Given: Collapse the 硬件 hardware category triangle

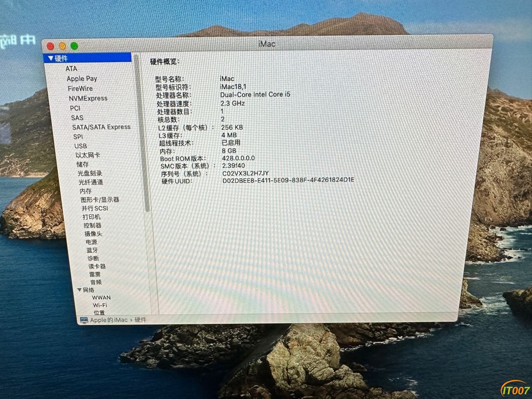Looking at the screenshot, I should click(x=51, y=58).
